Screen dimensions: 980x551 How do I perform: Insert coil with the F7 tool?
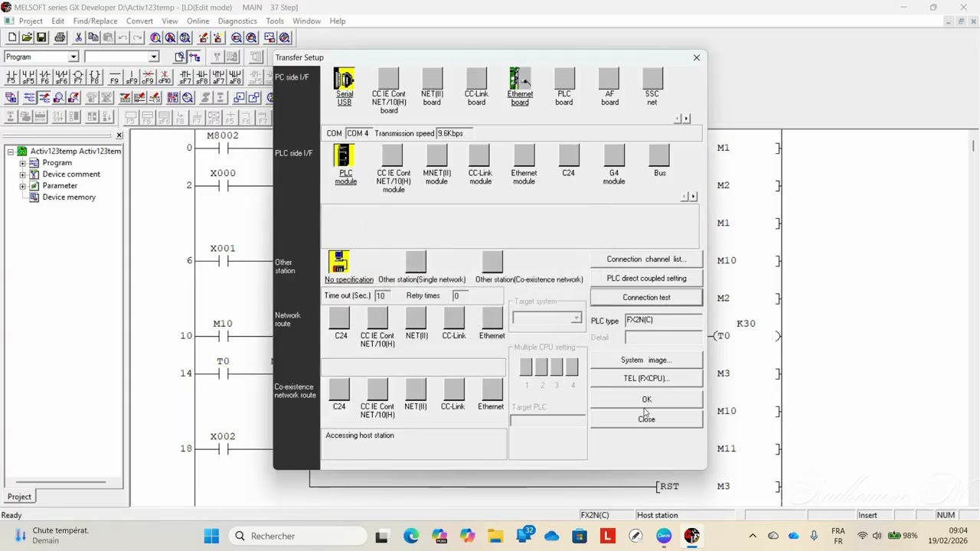78,77
